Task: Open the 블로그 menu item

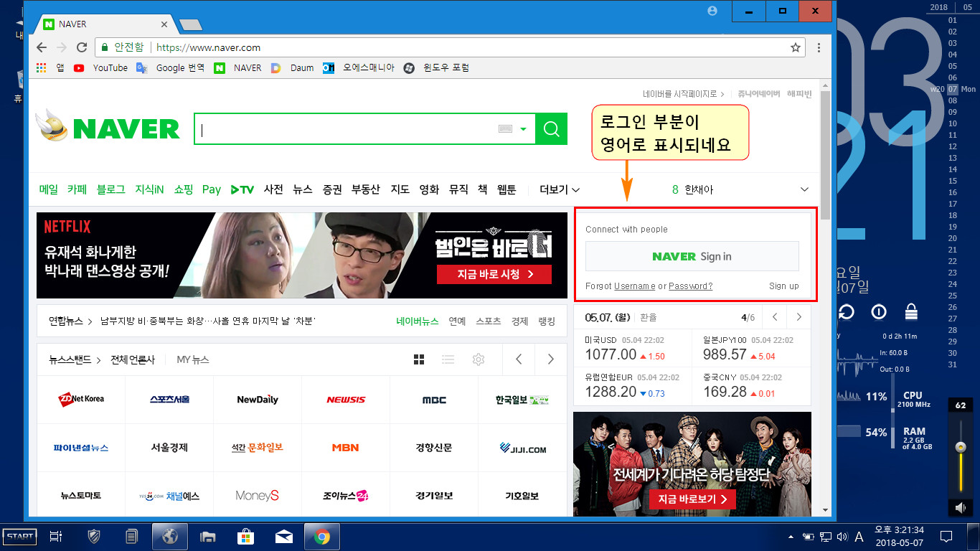Action: (110, 189)
